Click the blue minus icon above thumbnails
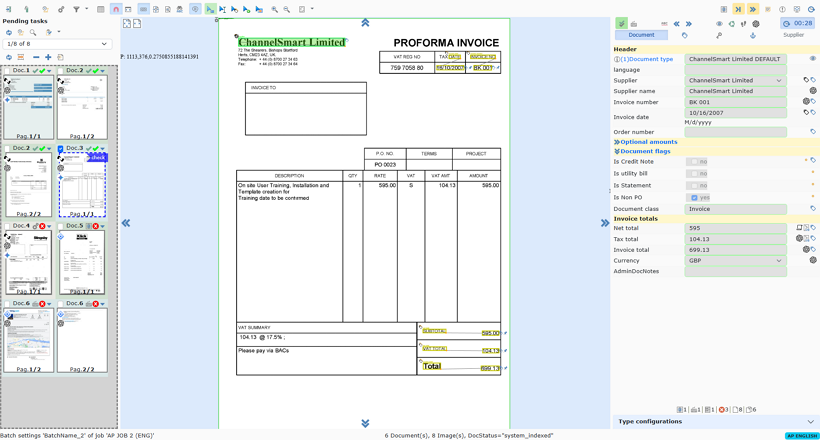Image resolution: width=820 pixels, height=440 pixels. click(36, 57)
